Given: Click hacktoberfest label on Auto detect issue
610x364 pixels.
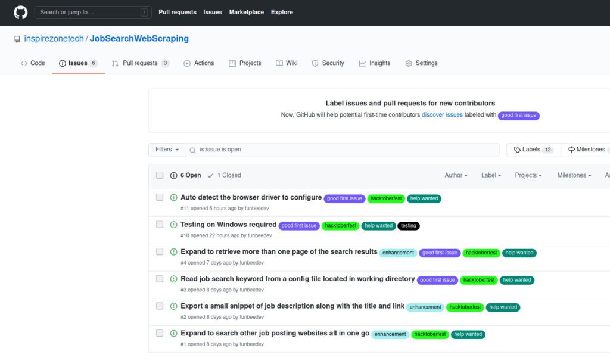Looking at the screenshot, I should tap(386, 199).
